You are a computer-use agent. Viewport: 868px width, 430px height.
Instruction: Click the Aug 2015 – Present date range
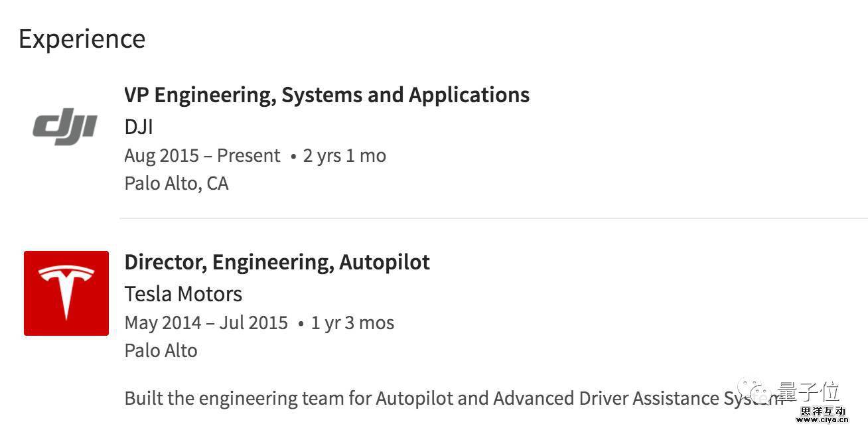click(202, 155)
